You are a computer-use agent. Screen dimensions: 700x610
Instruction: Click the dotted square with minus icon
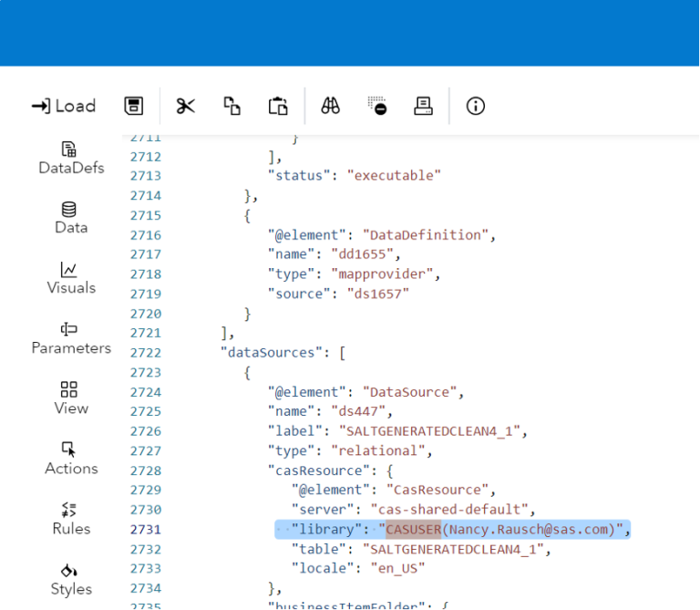(x=377, y=106)
